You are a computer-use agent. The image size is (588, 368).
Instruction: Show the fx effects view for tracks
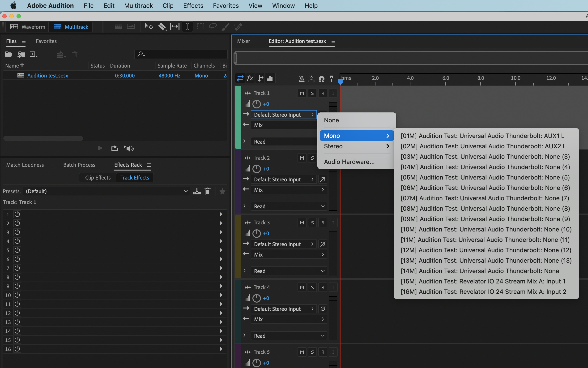(250, 78)
